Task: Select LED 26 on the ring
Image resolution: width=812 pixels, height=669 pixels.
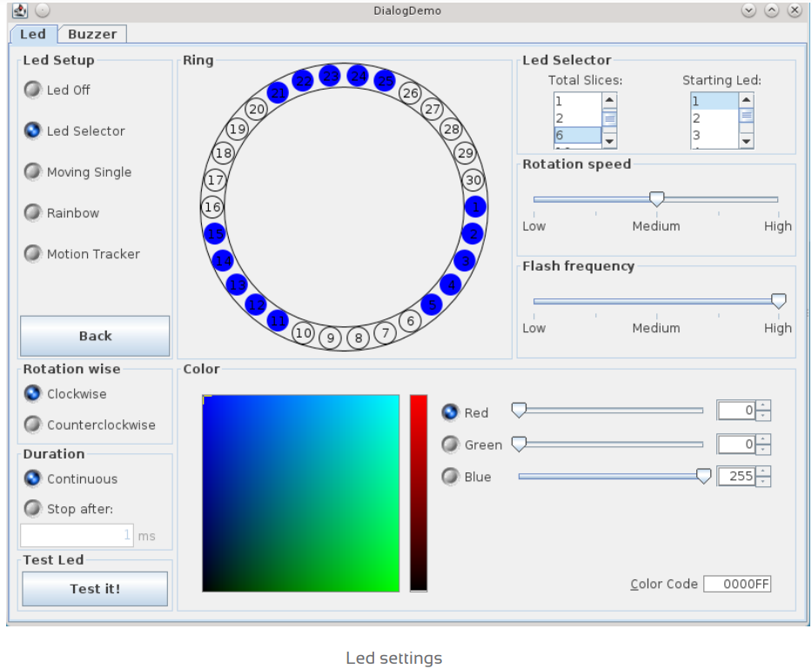Action: [x=410, y=93]
